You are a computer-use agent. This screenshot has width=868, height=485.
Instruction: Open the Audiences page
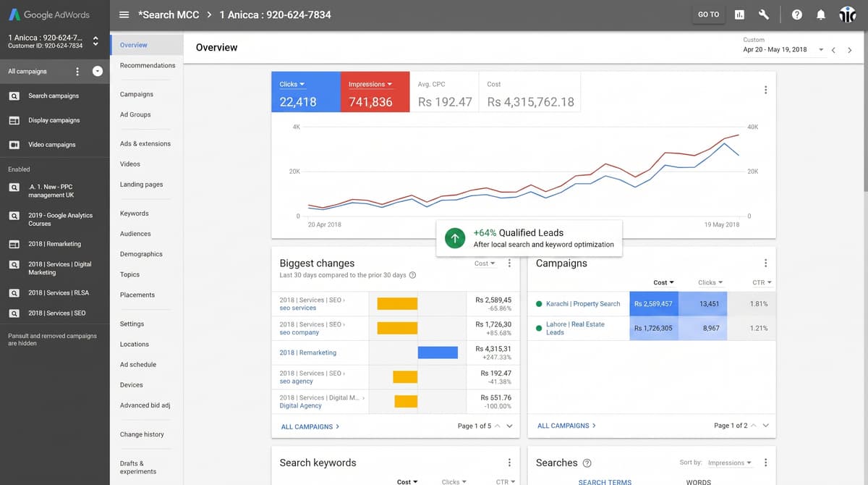(x=135, y=234)
